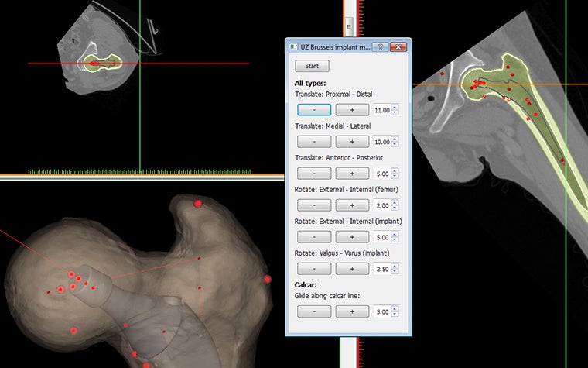Click plus for Glide along calcar line
The width and height of the screenshot is (588, 368).
pos(352,311)
